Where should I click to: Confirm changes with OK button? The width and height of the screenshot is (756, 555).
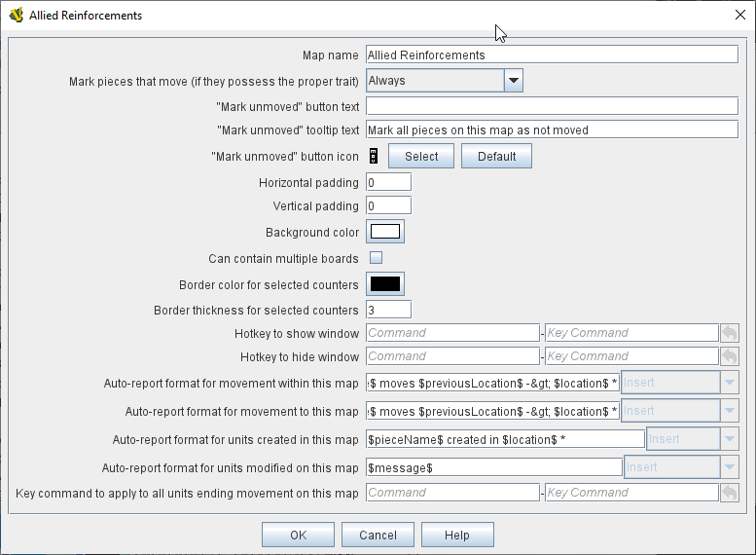(x=298, y=535)
